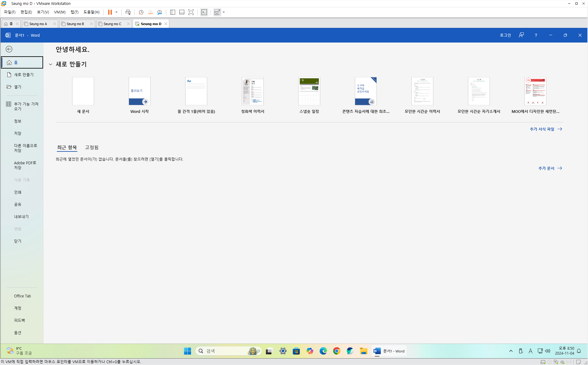This screenshot has height=365, width=588.
Task: Click send Ctrl+Alt+Del toolbar icon
Action: (128, 12)
